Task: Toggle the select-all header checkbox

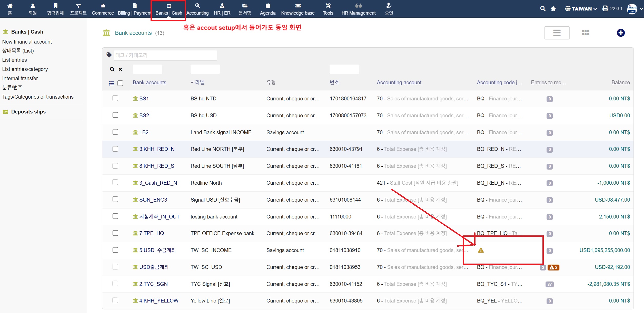Action: point(120,83)
